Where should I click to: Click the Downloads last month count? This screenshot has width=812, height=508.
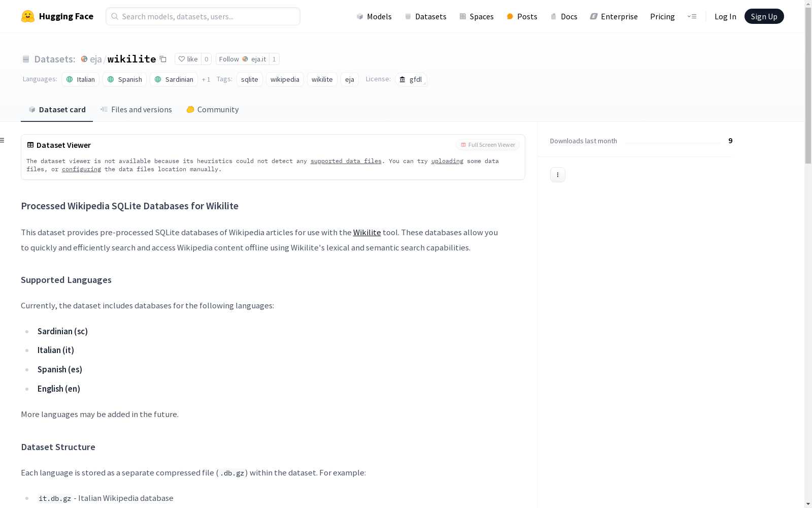[x=730, y=141]
